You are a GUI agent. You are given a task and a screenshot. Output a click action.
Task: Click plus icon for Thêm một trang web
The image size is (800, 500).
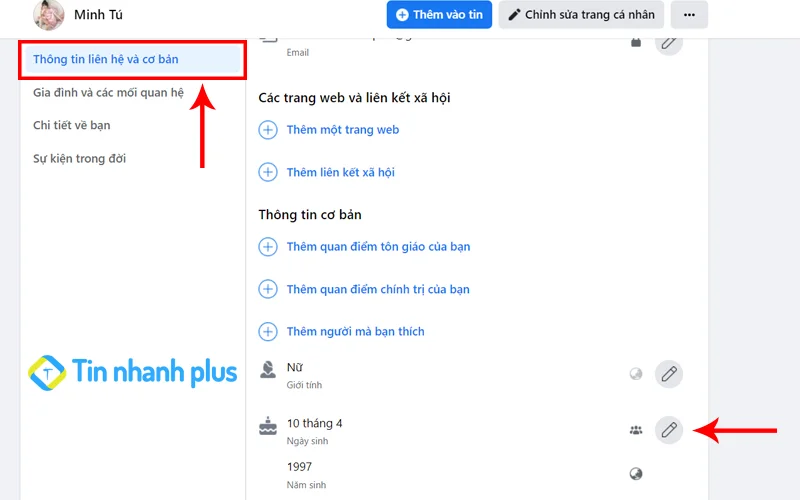click(268, 130)
